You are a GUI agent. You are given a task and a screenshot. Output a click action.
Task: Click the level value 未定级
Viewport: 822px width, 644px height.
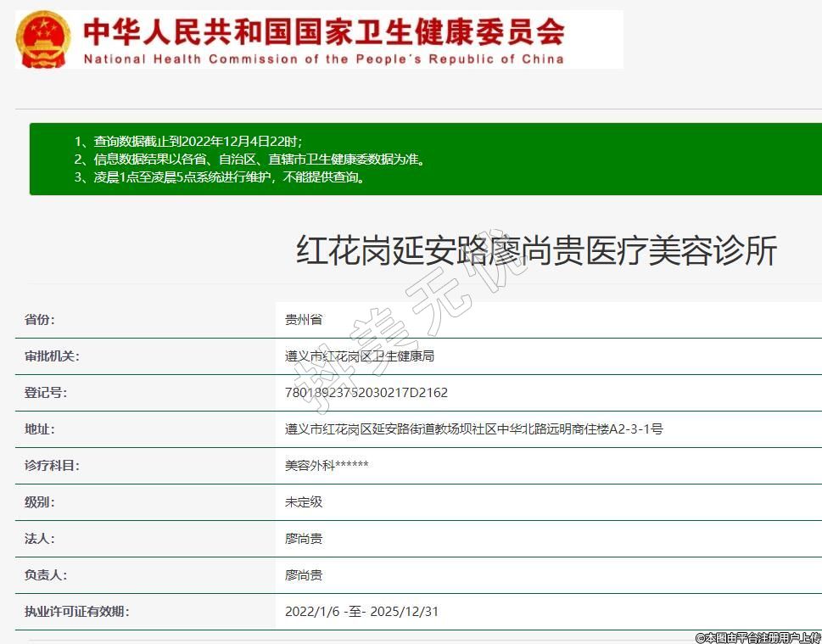(x=304, y=502)
